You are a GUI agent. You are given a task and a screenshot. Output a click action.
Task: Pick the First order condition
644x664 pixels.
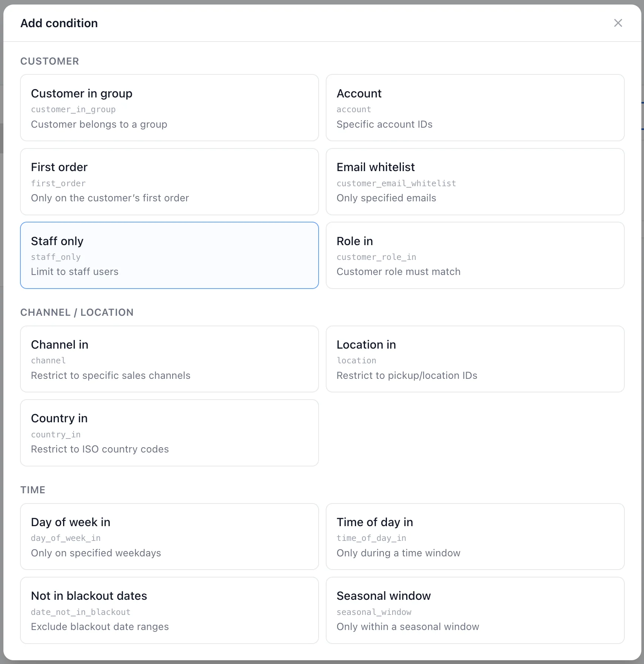coord(169,182)
